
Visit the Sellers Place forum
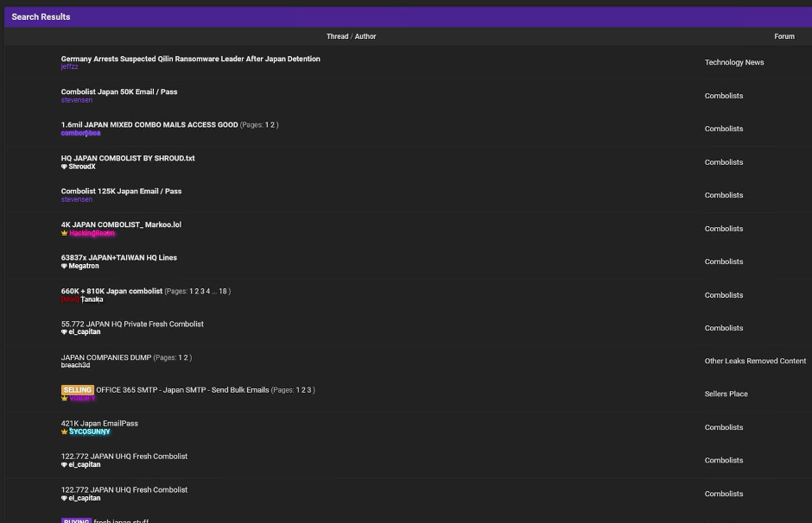pos(726,394)
